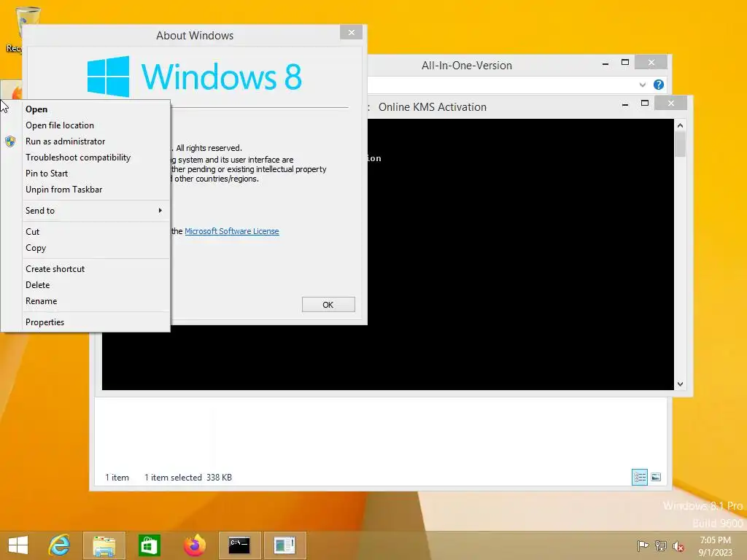The image size is (747, 560).
Task: Click the '1 item' status bar text
Action: click(117, 477)
